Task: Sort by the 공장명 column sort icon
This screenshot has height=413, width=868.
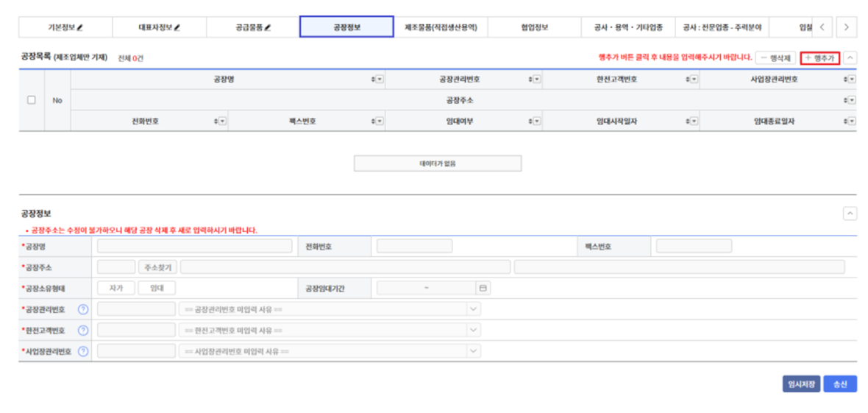Action: (373, 80)
